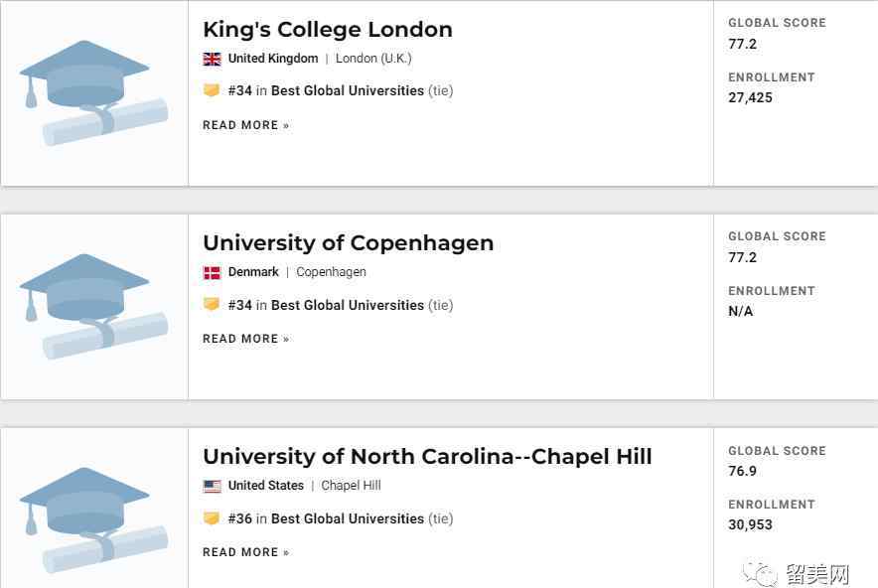Click READ MORE under UNC Chapel Hill
The height and width of the screenshot is (588, 878).
[245, 552]
